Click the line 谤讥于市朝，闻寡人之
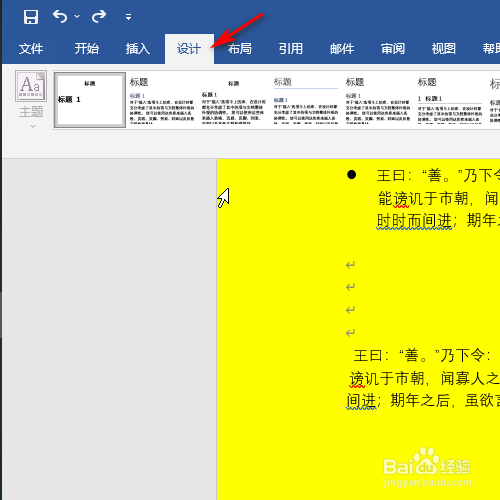Image resolution: width=500 pixels, height=500 pixels. tap(424, 379)
